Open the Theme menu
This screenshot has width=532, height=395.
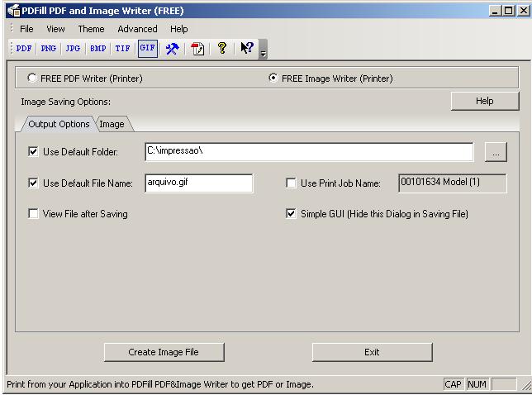click(x=91, y=29)
